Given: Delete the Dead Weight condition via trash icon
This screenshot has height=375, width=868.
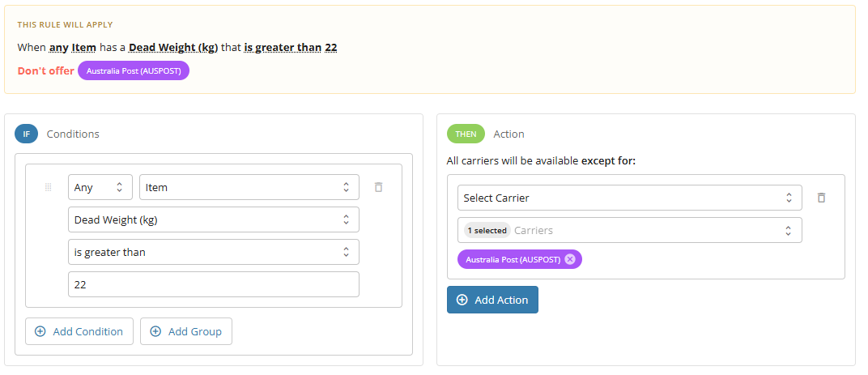Looking at the screenshot, I should click(379, 187).
